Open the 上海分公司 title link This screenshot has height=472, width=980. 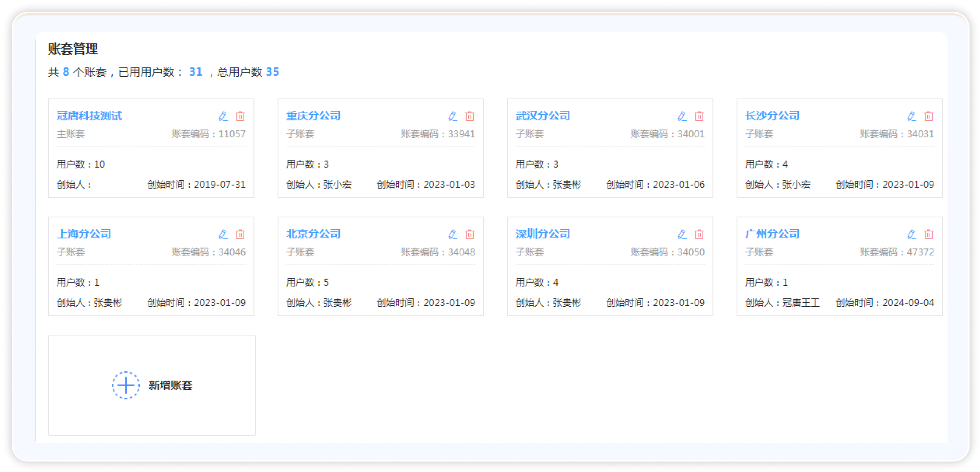84,234
